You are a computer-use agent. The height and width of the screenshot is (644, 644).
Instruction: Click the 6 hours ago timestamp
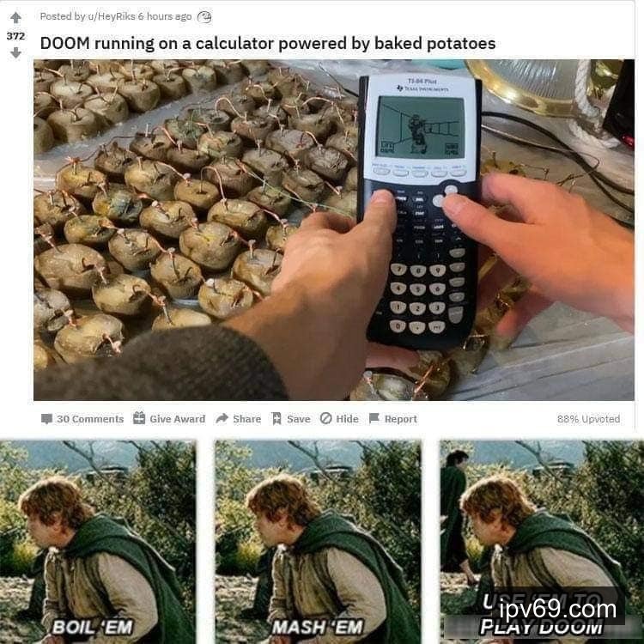[x=165, y=16]
